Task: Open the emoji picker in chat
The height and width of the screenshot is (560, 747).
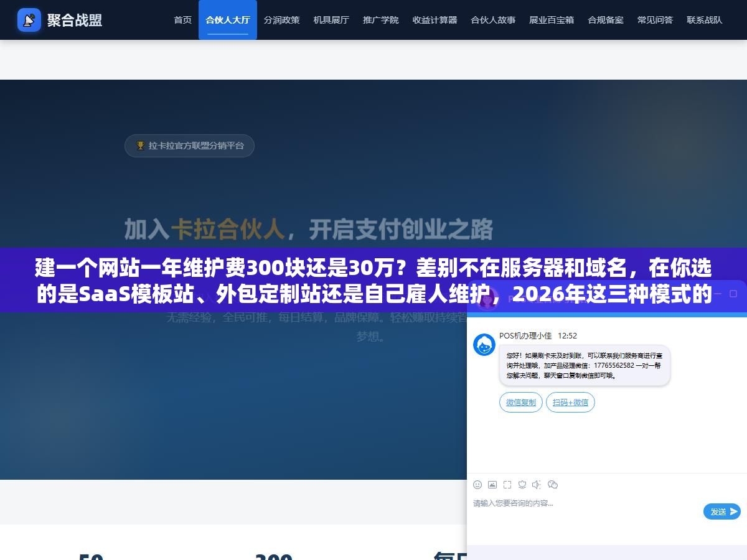Action: [477, 485]
